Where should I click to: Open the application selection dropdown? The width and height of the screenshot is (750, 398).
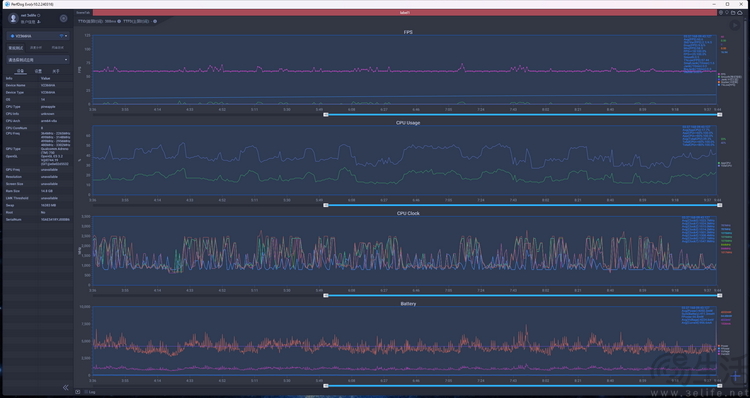point(38,60)
